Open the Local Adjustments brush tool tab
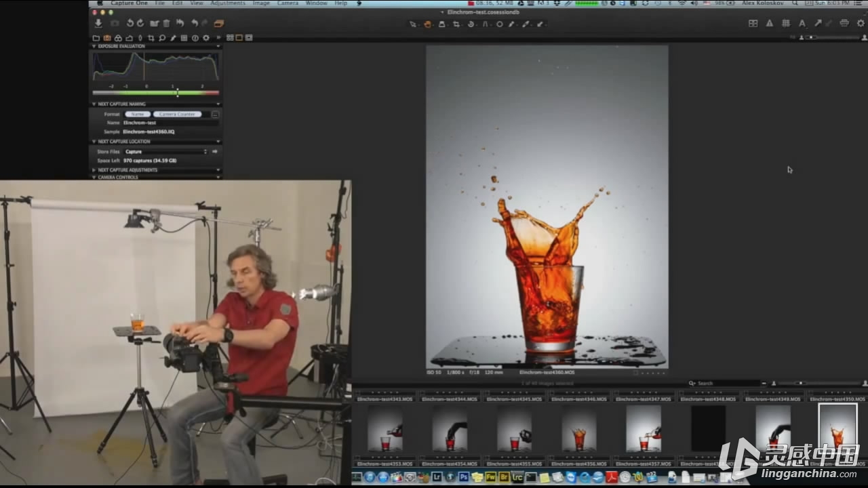Viewport: 868px width, 488px height. [173, 38]
